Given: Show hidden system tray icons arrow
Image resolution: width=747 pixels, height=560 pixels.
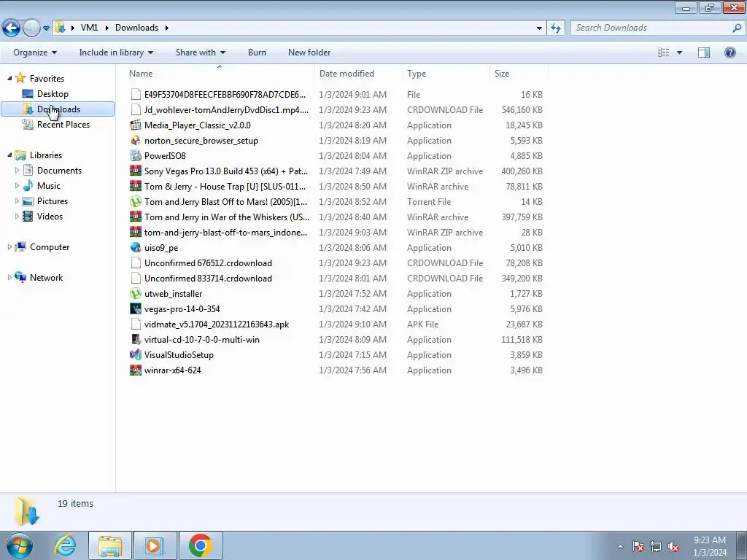Looking at the screenshot, I should click(x=620, y=546).
